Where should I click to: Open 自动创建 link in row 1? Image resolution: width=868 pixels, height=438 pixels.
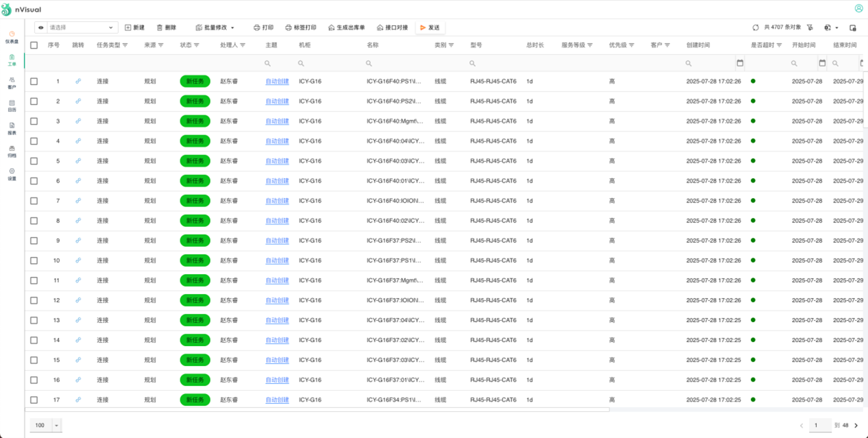click(x=277, y=81)
